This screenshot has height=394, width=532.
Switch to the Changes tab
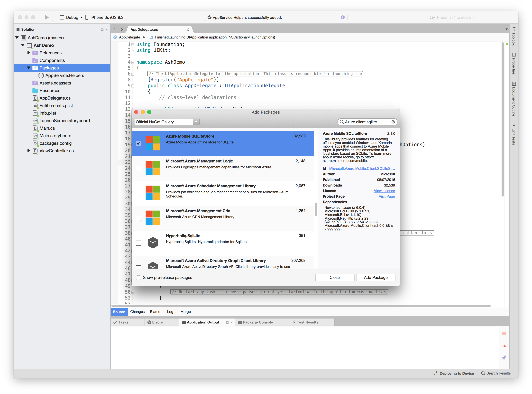137,312
